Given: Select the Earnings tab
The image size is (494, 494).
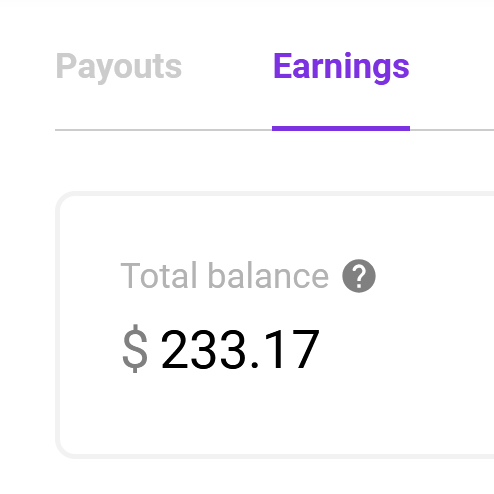Looking at the screenshot, I should (341, 67).
